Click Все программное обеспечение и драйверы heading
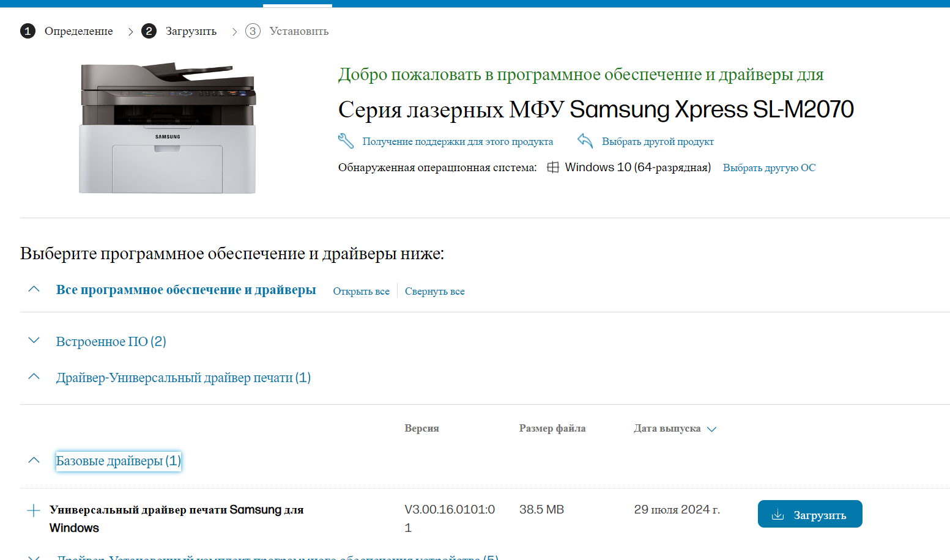 (x=186, y=290)
